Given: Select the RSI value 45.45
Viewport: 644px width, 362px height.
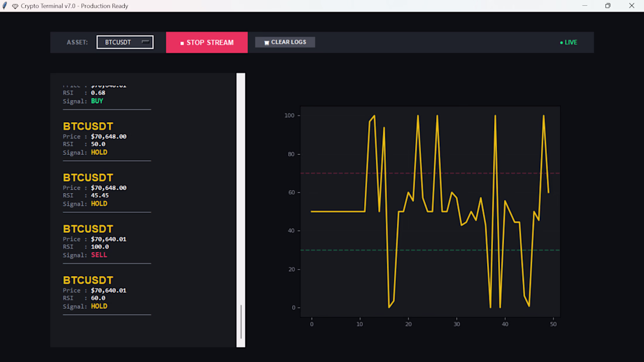Looking at the screenshot, I should 100,195.
